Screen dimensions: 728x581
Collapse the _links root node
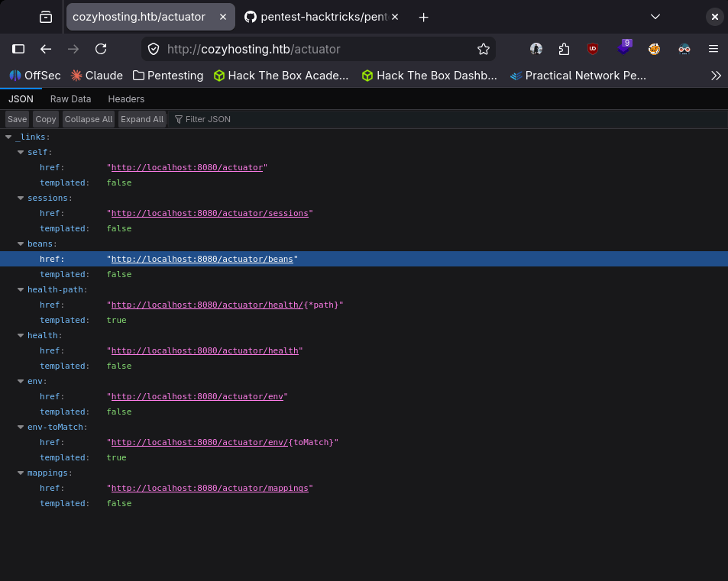tap(8, 137)
